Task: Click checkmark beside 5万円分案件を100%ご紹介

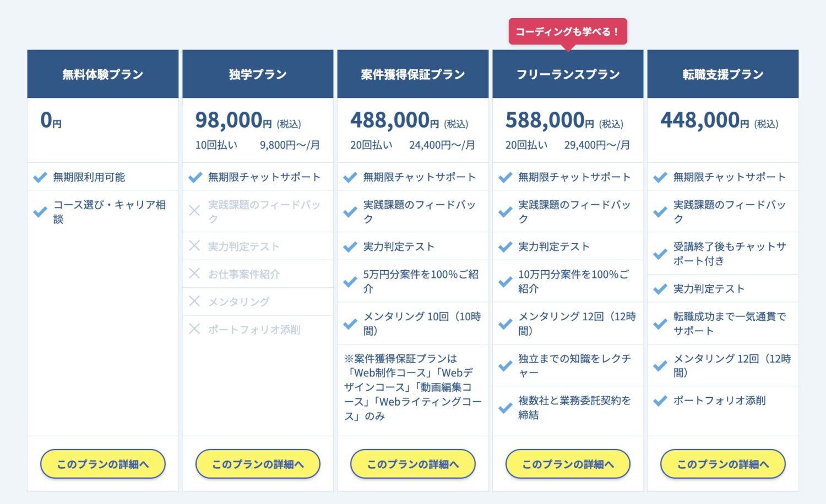Action: tap(350, 282)
